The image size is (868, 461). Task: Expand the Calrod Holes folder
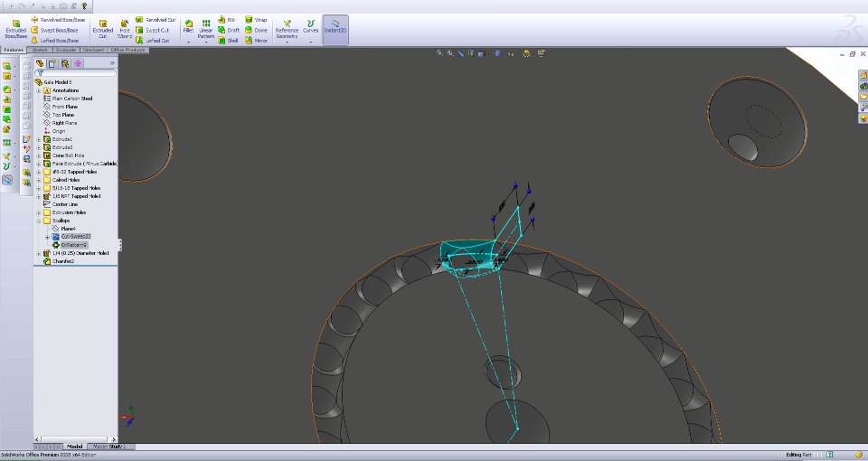(39, 180)
